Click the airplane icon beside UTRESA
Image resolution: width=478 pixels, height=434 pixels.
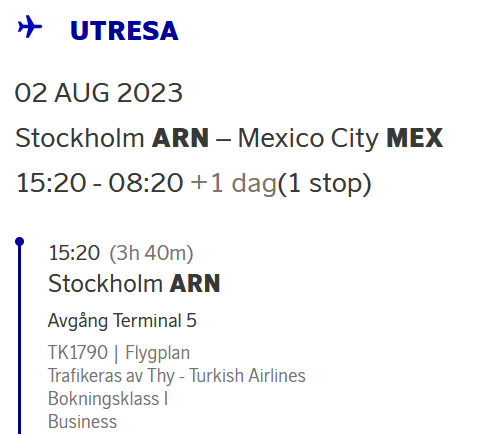[30, 26]
